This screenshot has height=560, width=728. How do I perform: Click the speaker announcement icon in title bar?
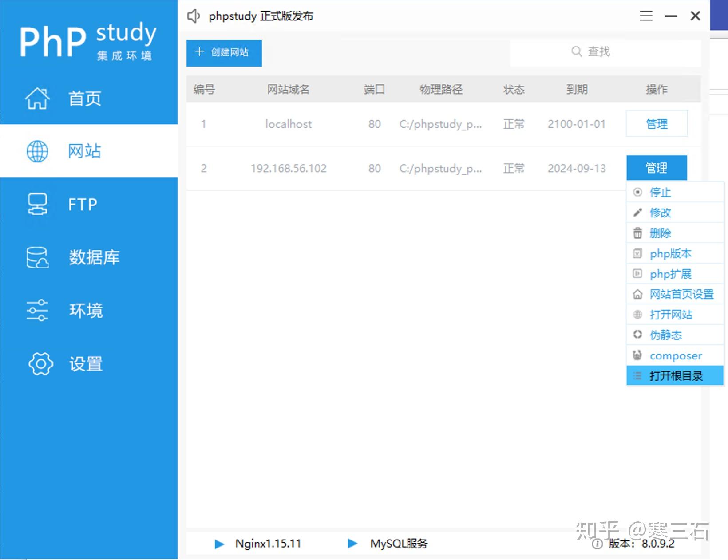click(194, 16)
